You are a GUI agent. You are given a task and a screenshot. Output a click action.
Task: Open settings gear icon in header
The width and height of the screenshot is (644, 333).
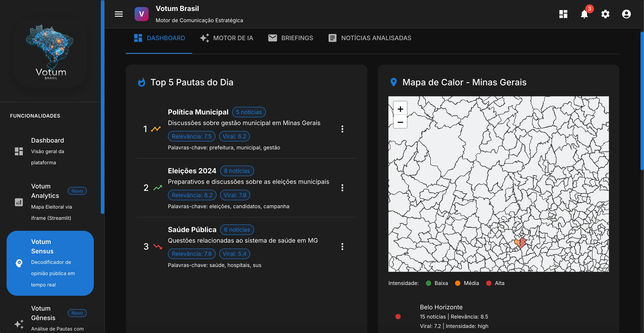coord(605,14)
